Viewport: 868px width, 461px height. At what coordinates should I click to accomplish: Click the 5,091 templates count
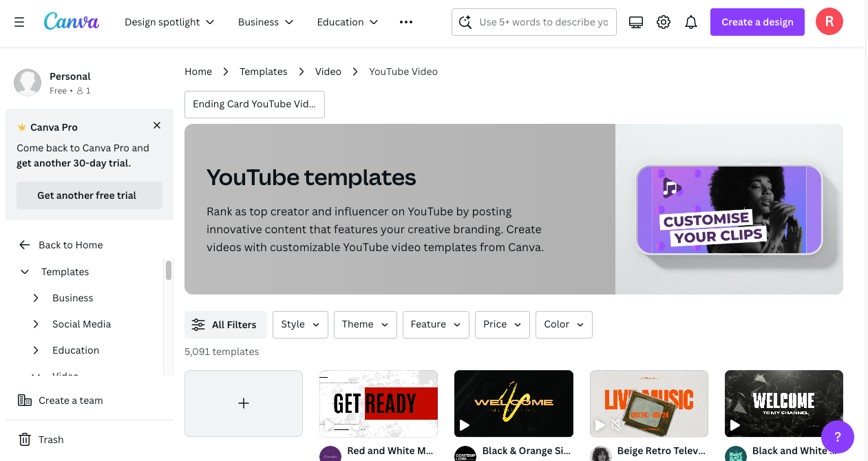pyautogui.click(x=222, y=352)
